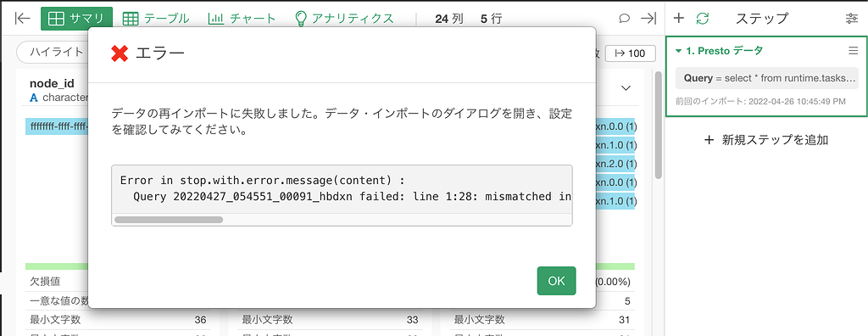Open the comment bubble icon

click(x=625, y=19)
